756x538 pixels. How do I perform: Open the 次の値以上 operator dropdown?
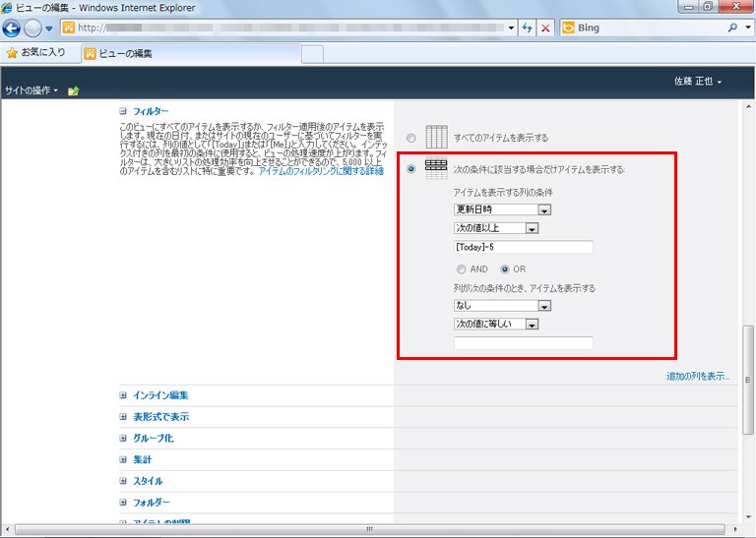click(496, 228)
